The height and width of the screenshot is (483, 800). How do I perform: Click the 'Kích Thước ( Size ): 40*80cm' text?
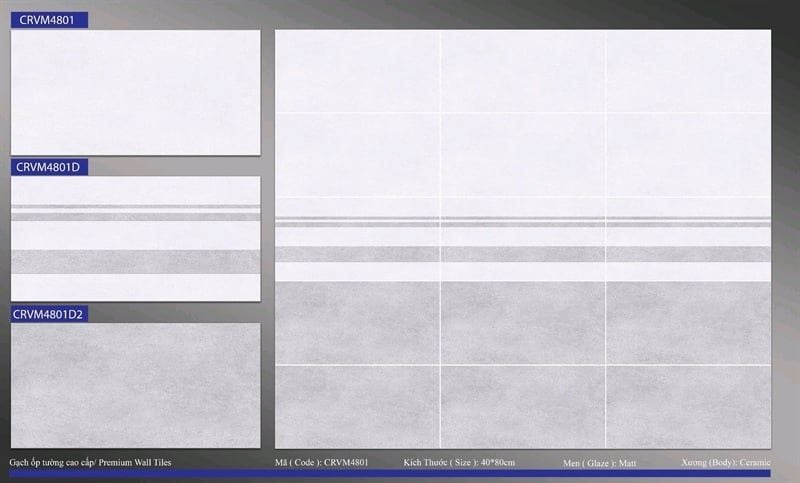[x=459, y=463]
